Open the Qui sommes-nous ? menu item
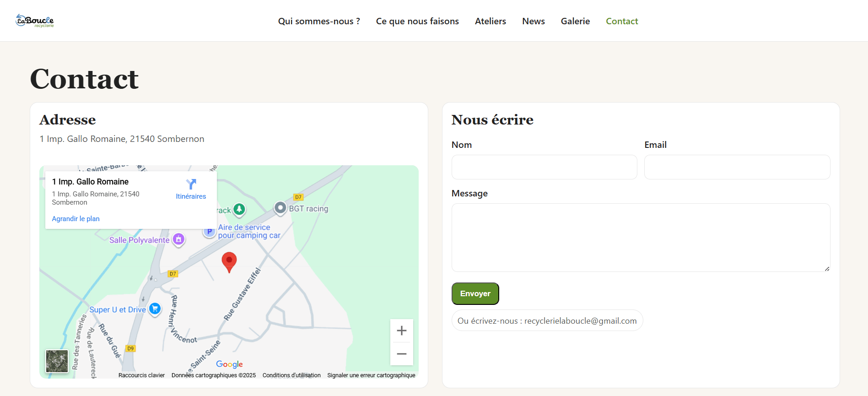This screenshot has width=868, height=396. [319, 21]
